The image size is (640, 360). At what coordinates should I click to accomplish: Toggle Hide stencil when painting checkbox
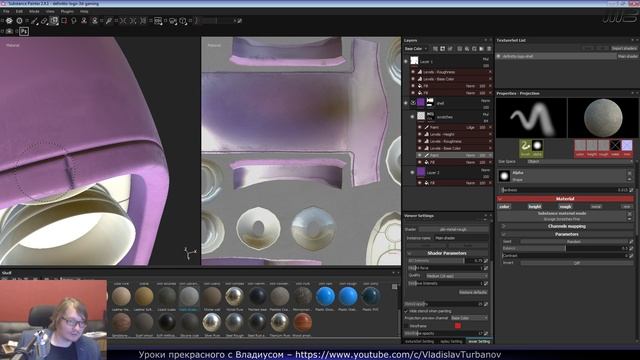(406, 311)
